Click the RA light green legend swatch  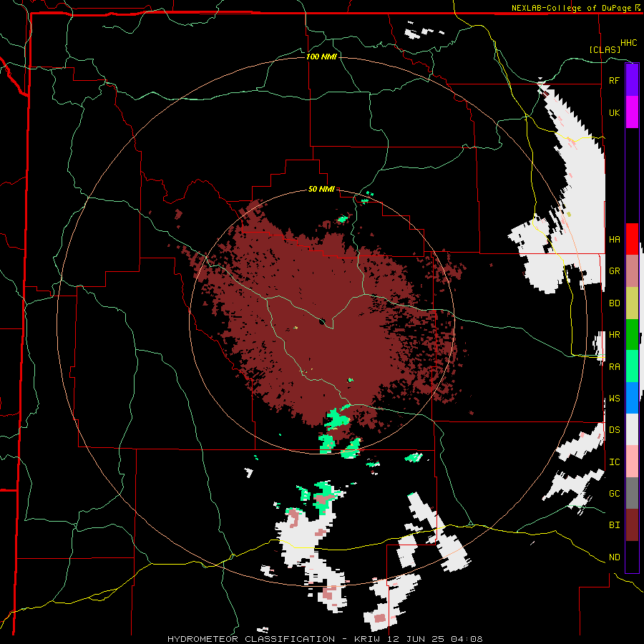(632, 366)
